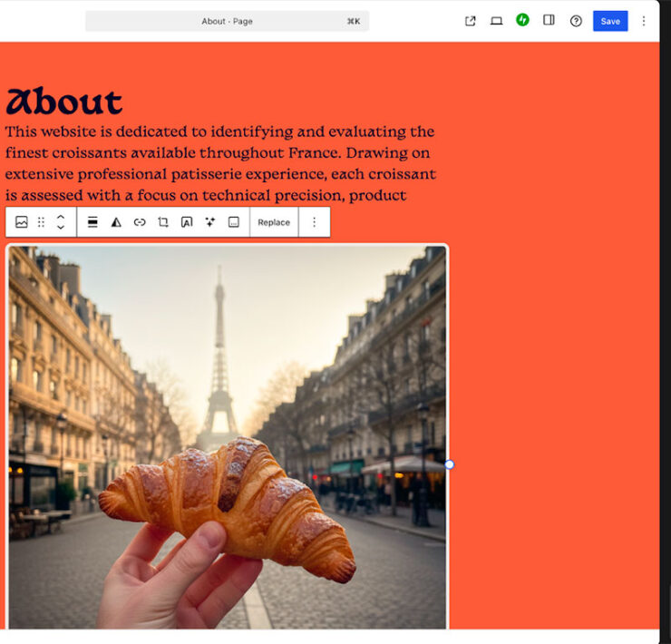Open the device preview laptop icon

[496, 21]
